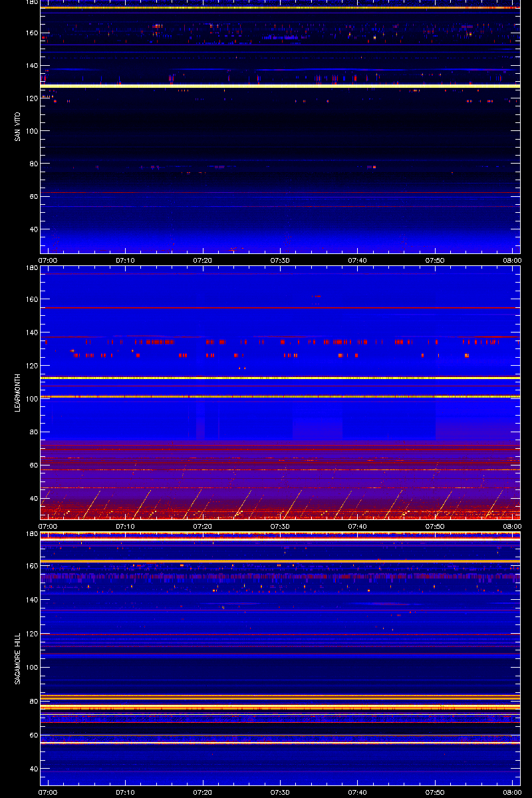
Task: Click the 160 tick on Sagamore Hill axis
Action: [x=32, y=567]
